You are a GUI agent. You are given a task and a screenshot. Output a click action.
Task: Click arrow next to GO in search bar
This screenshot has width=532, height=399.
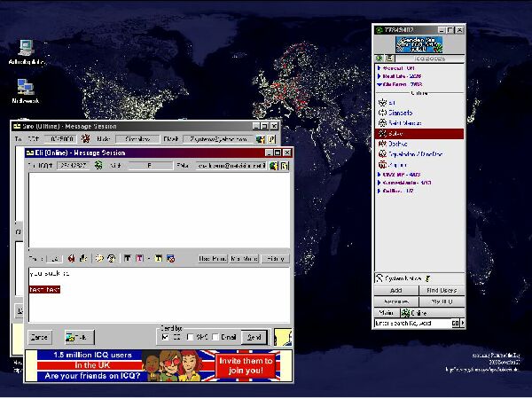462,324
